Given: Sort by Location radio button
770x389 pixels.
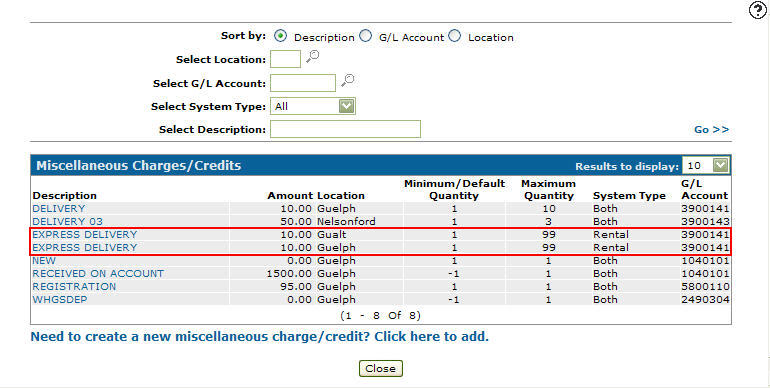Looking at the screenshot, I should tap(455, 36).
